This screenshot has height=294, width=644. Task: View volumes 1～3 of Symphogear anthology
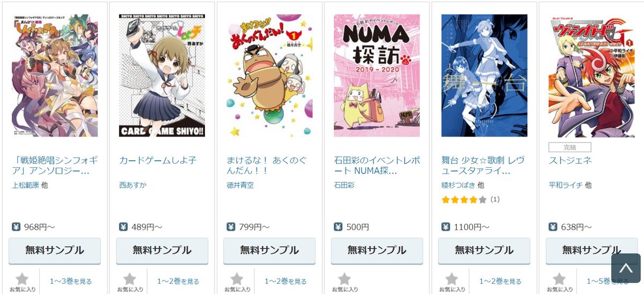tap(71, 281)
